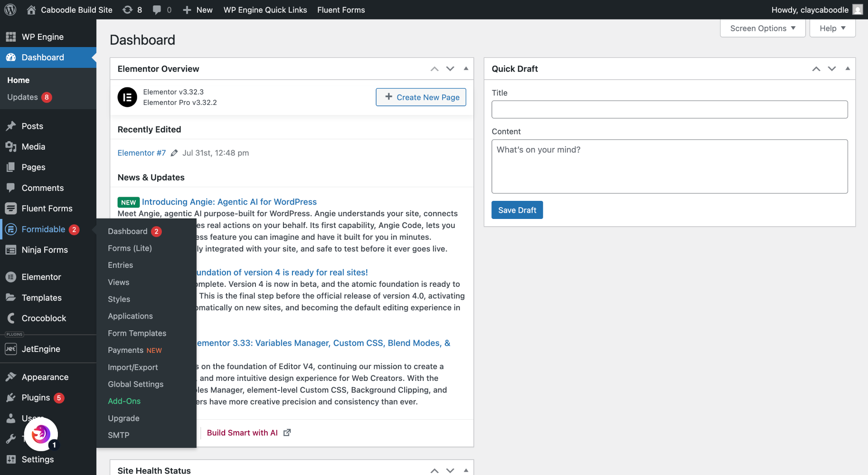
Task: Click the Elementor sidebar icon
Action: pos(11,277)
